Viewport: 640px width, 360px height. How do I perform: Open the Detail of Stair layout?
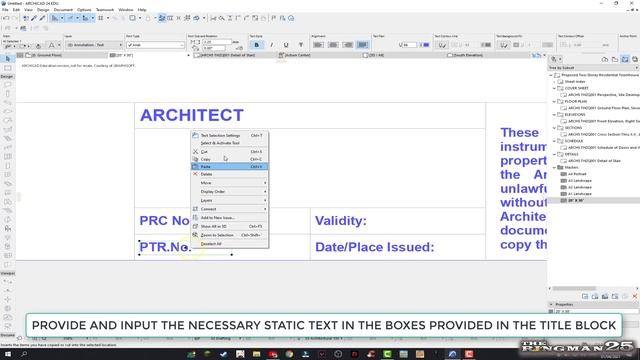click(x=594, y=161)
